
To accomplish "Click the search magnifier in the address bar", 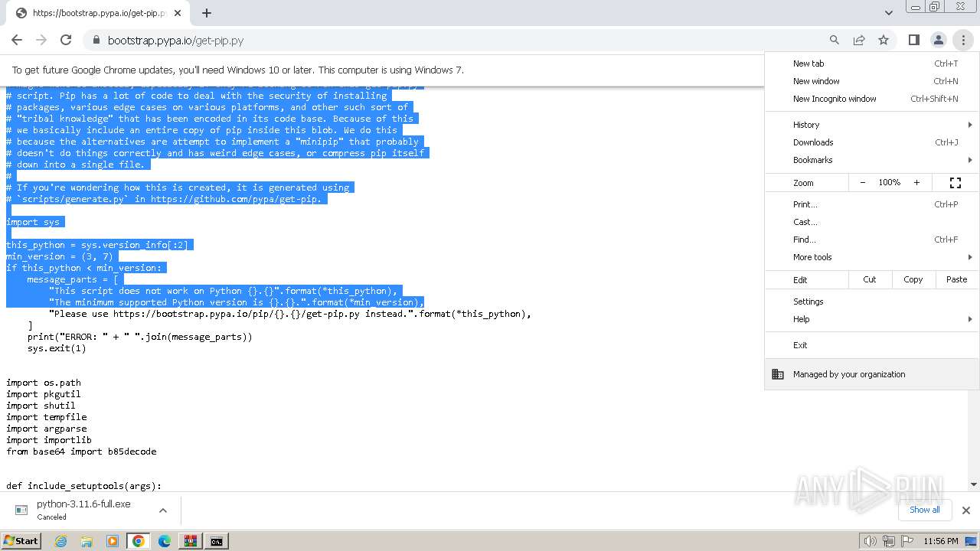I will click(x=835, y=40).
